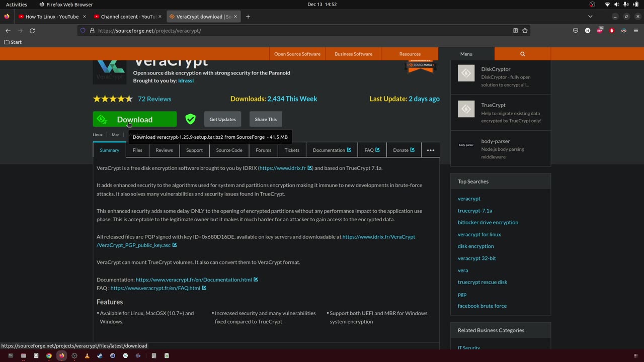Close the How To Linux tab
The height and width of the screenshot is (362, 644).
(84, 17)
